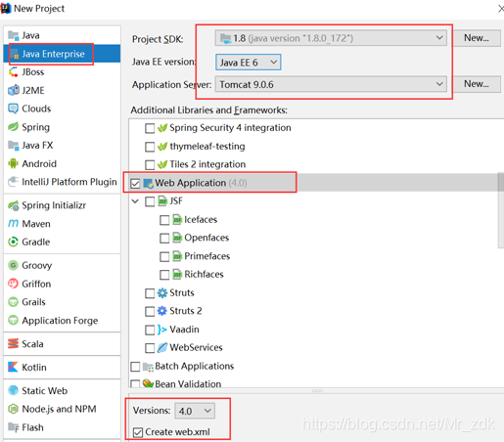Check the Richfaces checkbox
504x442 pixels.
[x=164, y=275]
